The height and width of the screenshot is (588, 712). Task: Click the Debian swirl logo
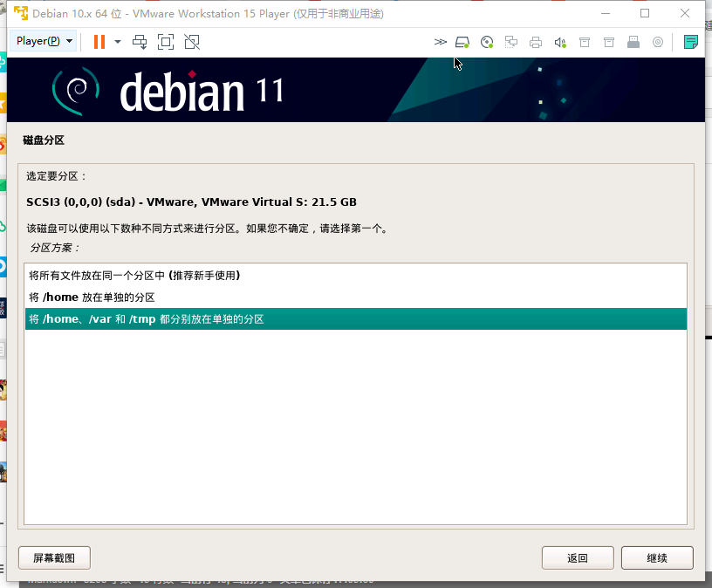(x=76, y=90)
